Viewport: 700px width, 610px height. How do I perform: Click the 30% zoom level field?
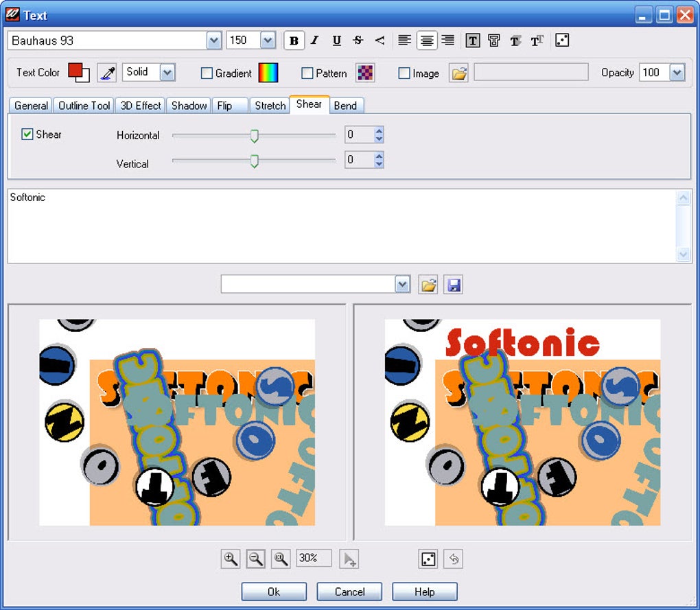[314, 559]
